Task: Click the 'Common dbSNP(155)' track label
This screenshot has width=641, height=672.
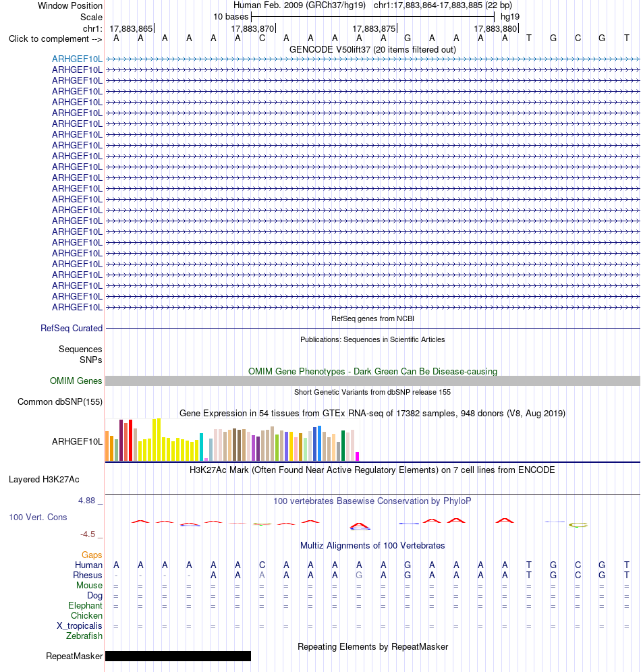Action: click(60, 402)
